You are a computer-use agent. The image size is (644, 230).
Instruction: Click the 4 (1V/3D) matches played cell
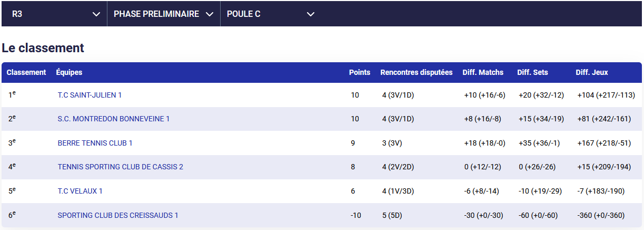(x=398, y=191)
